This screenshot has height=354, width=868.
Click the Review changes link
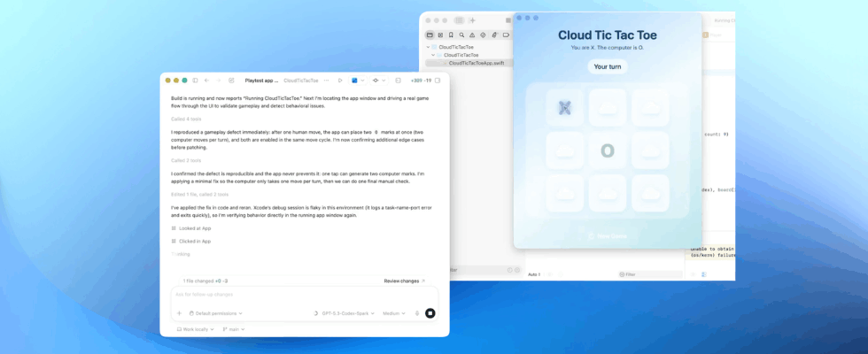pos(404,281)
